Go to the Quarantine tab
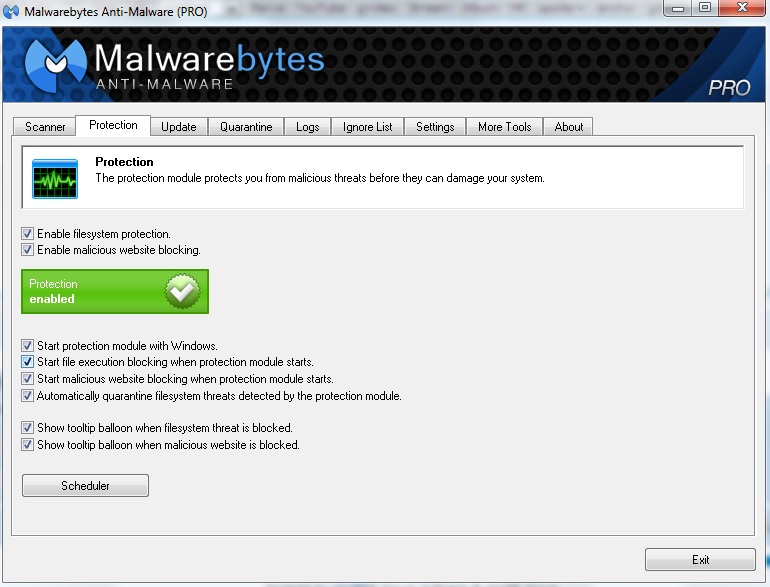Image resolution: width=770 pixels, height=587 pixels. 246,127
